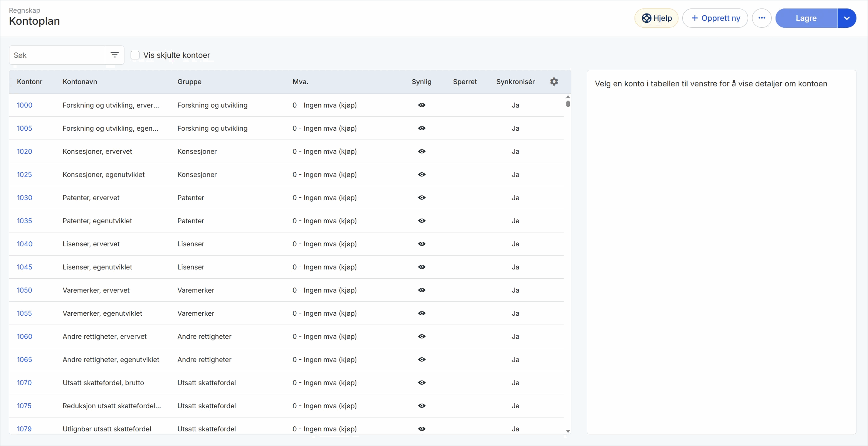Enable Vis skjulte kontoer checkbox

pos(135,55)
